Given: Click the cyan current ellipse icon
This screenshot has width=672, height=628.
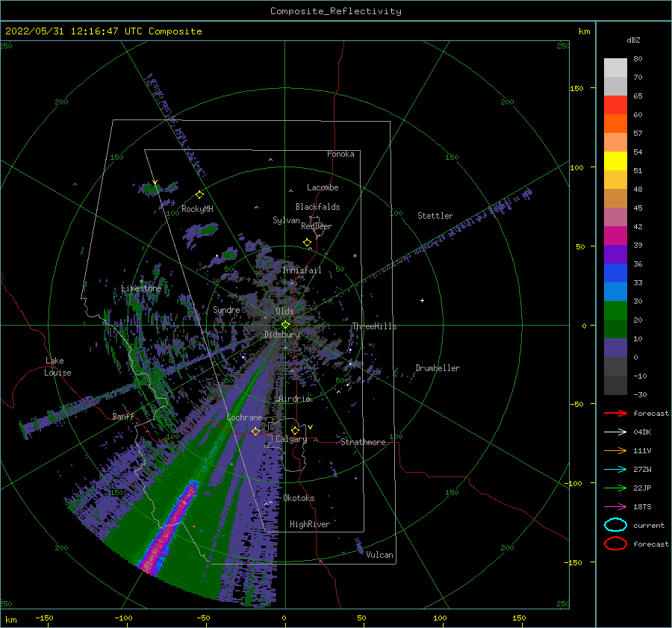Looking at the screenshot, I should click(615, 525).
